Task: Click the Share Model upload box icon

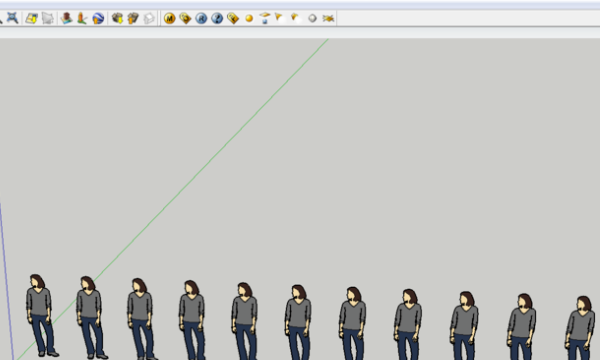Action: pyautogui.click(x=133, y=18)
